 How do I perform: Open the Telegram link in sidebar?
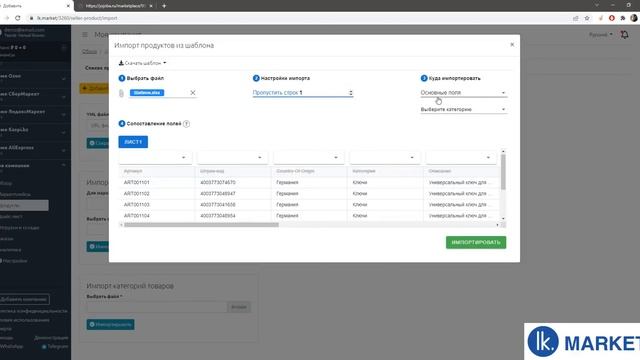pyautogui.click(x=55, y=347)
